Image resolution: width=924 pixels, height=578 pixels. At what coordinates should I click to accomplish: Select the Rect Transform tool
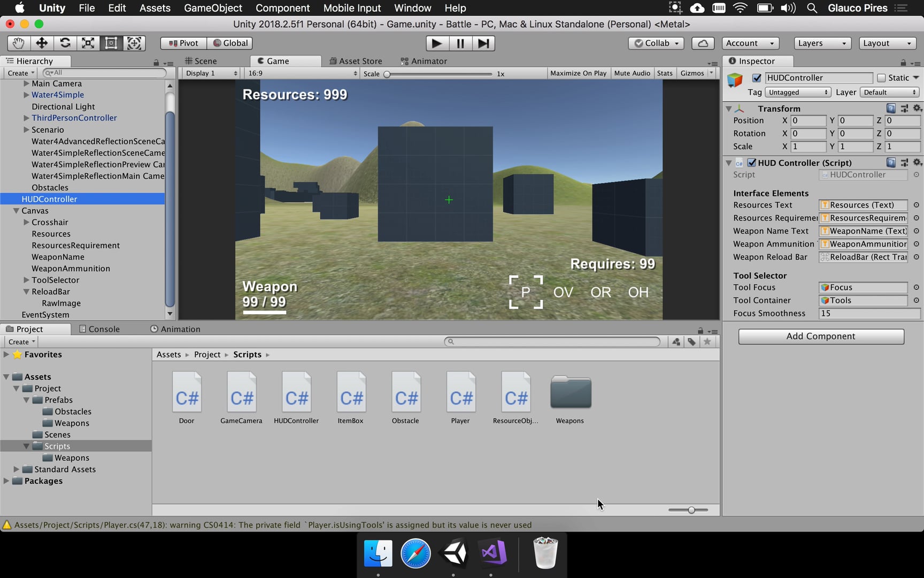111,43
